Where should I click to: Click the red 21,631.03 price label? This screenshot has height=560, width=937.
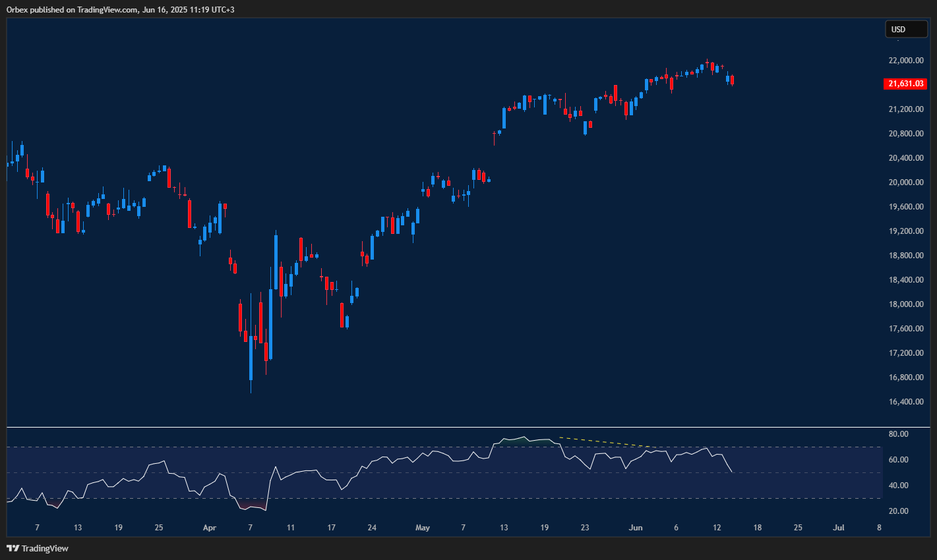pos(906,84)
